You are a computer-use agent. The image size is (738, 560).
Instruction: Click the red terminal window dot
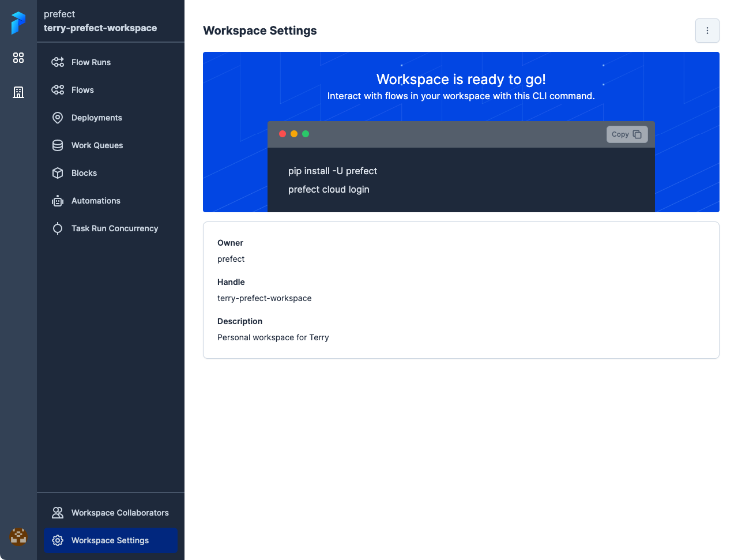[283, 134]
